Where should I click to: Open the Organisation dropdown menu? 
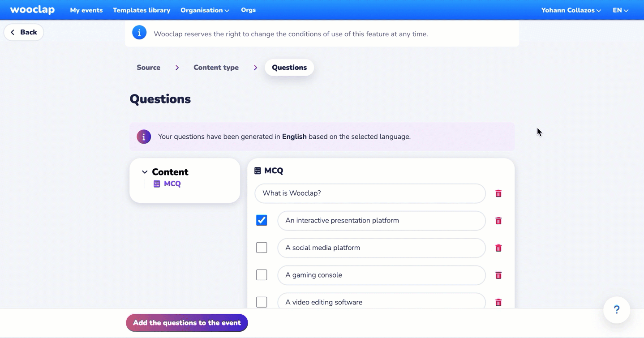[205, 10]
